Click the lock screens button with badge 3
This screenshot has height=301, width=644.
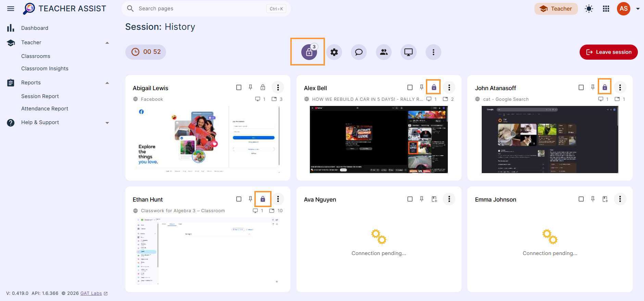[309, 52]
